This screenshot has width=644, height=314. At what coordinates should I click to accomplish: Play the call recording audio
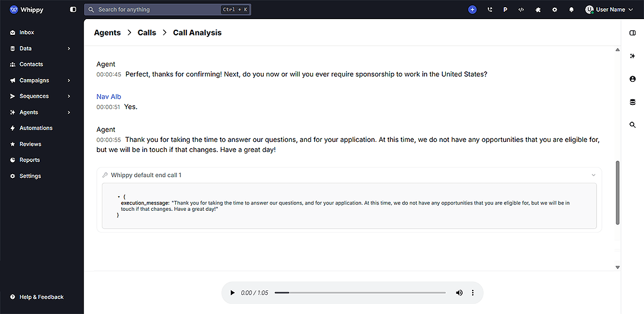point(232,293)
